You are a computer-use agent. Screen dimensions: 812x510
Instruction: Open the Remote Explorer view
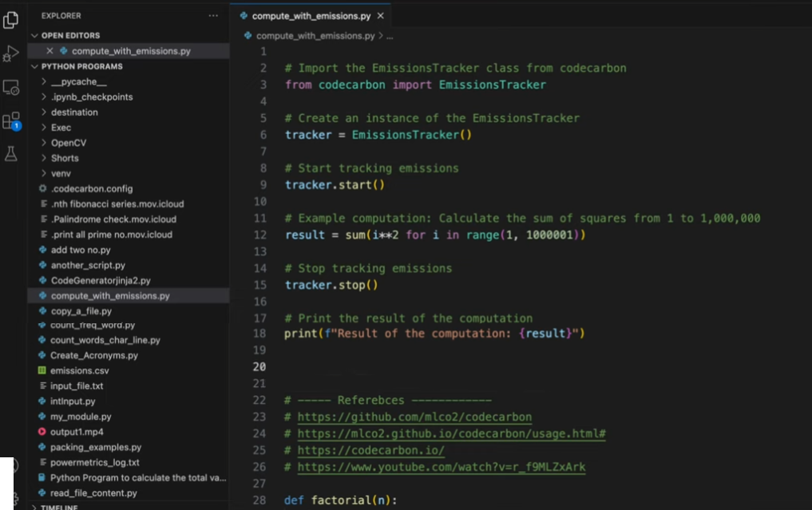[11, 88]
